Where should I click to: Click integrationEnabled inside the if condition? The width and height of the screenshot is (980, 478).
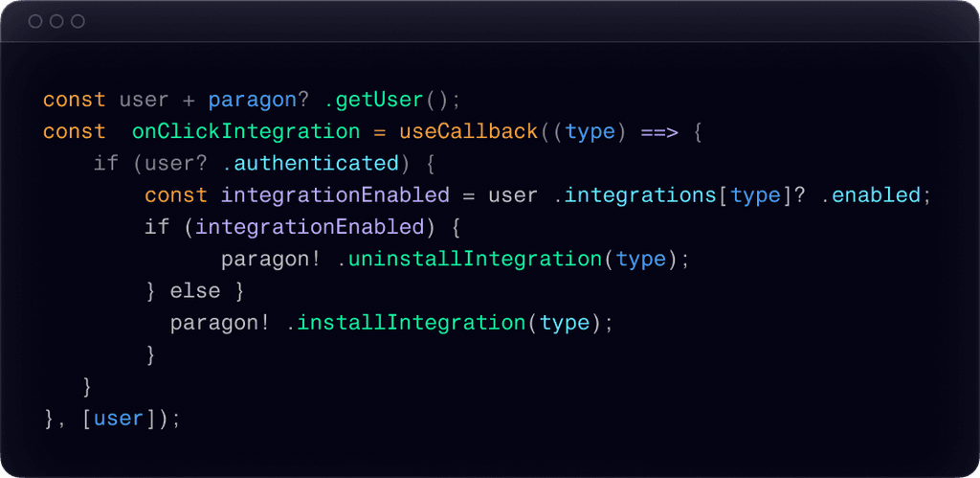(309, 227)
